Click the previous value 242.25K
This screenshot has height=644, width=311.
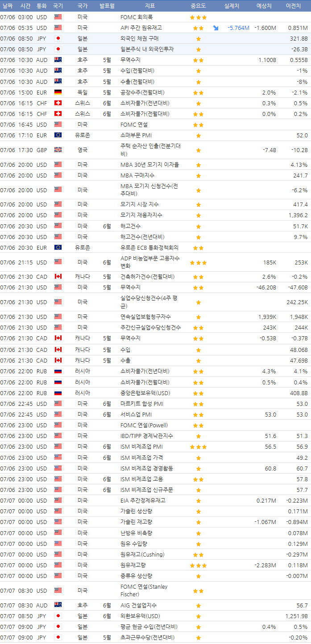point(297,302)
